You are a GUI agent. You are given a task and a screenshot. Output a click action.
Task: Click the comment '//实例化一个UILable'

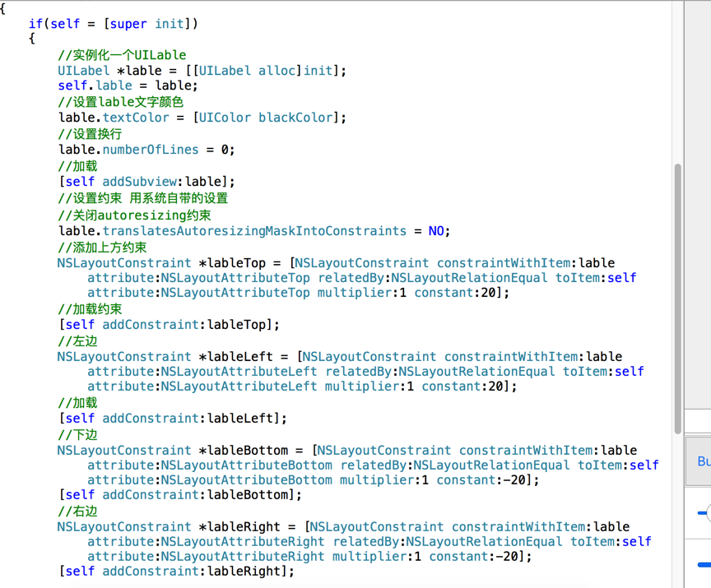[x=122, y=55]
